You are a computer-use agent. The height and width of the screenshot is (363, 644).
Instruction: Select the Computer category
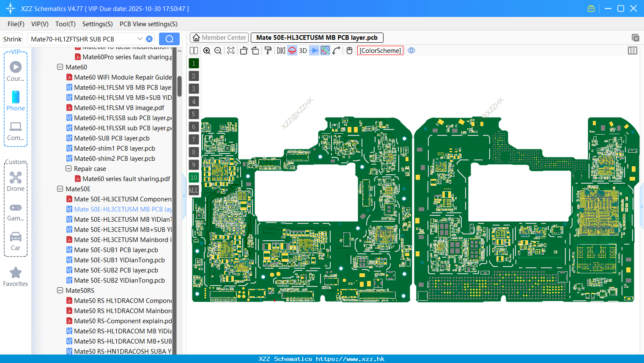(x=16, y=131)
